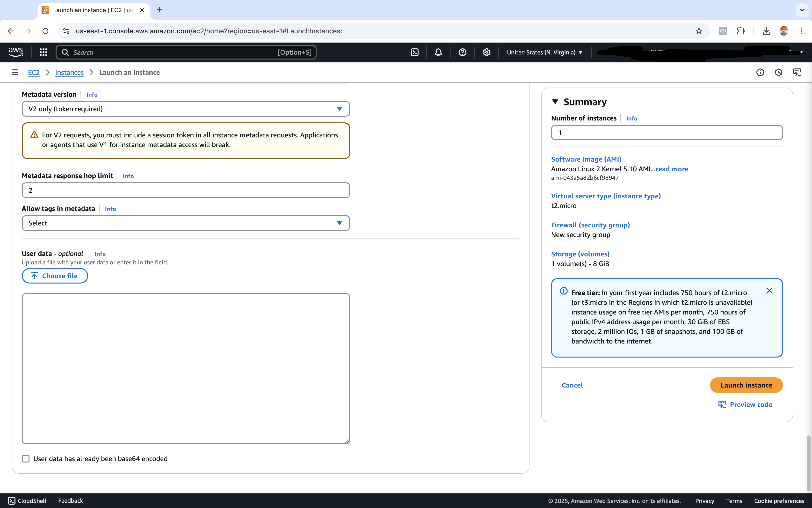This screenshot has width=812, height=508.
Task: Click Info next to Allow tags in metadata
Action: (x=110, y=209)
